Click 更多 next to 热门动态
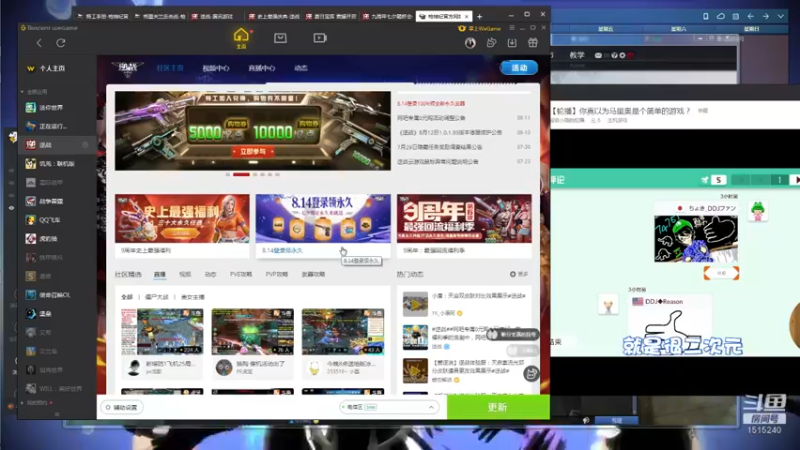Image resolution: width=800 pixels, height=450 pixels. pos(519,274)
